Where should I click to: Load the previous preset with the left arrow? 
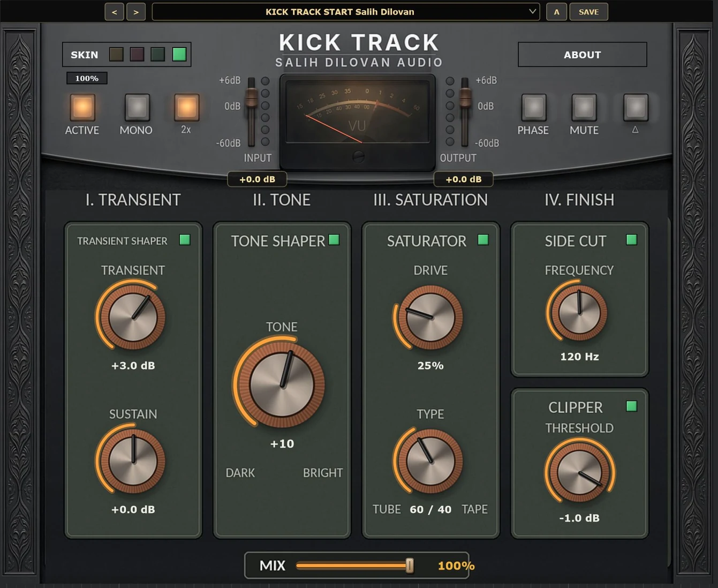(x=114, y=12)
